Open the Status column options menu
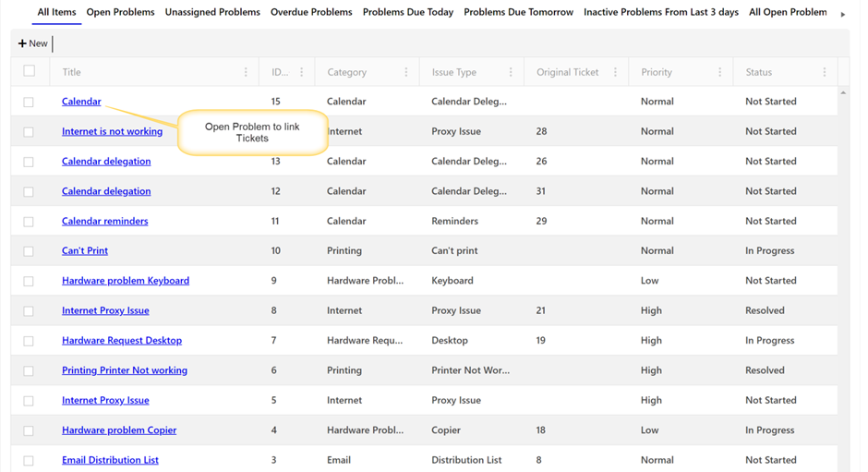The image size is (868, 472). click(x=825, y=72)
